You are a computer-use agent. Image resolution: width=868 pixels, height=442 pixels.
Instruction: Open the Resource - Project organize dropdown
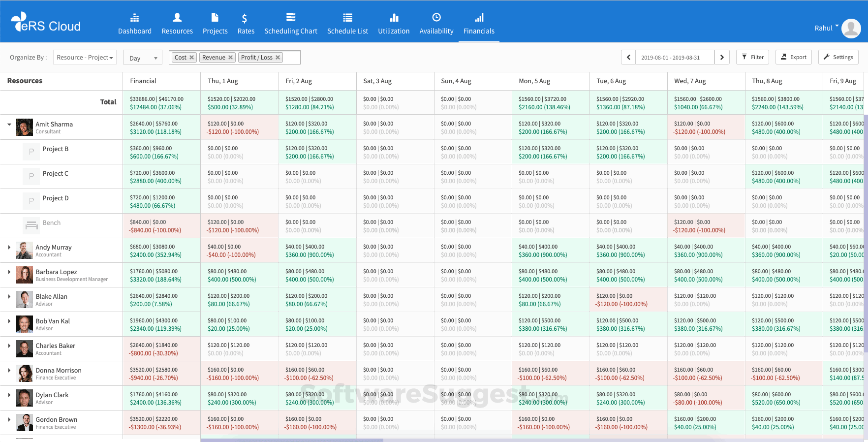point(85,58)
